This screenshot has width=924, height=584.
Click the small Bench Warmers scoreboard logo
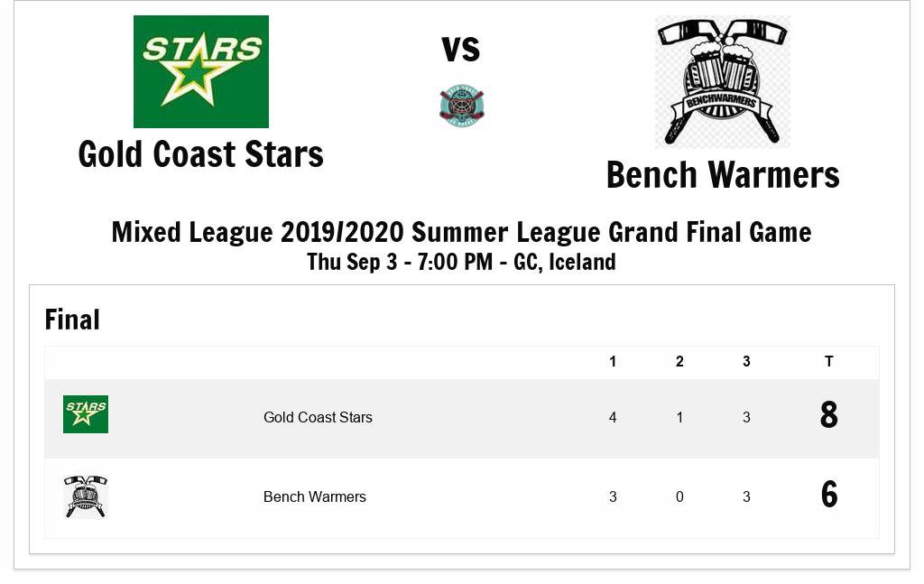86,496
